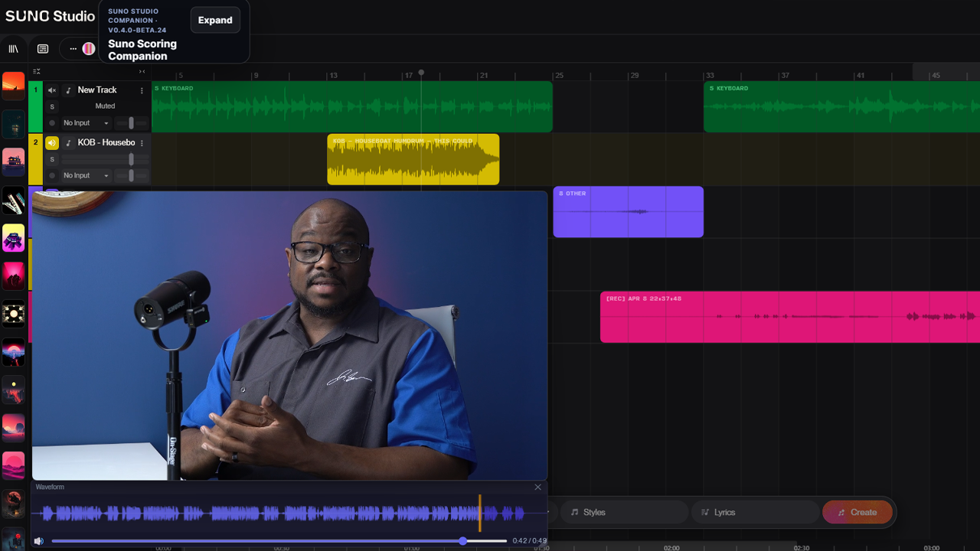Open No Input dropdown on New Track
Viewport: 980px width, 551px height.
pyautogui.click(x=87, y=123)
